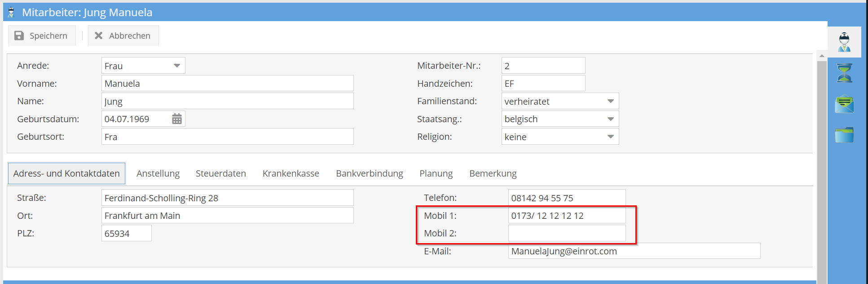The width and height of the screenshot is (868, 284).
Task: Switch to the Adress- und Kontaktdaten tab
Action: (x=66, y=173)
